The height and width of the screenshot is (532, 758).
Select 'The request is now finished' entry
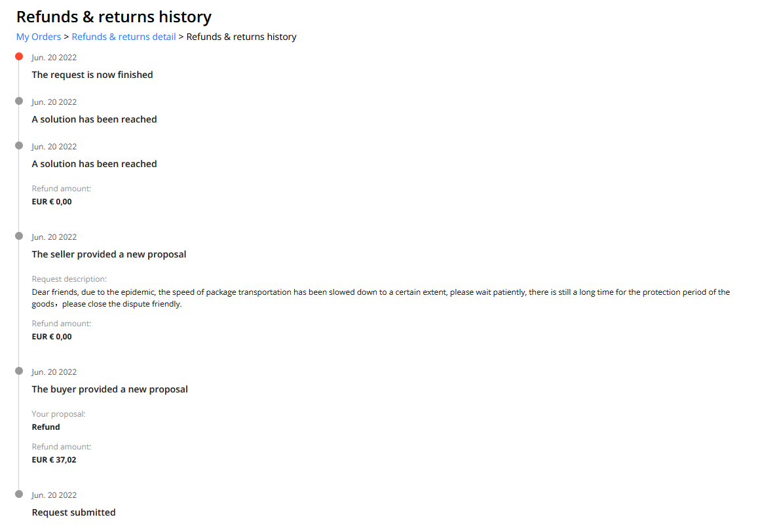click(92, 75)
